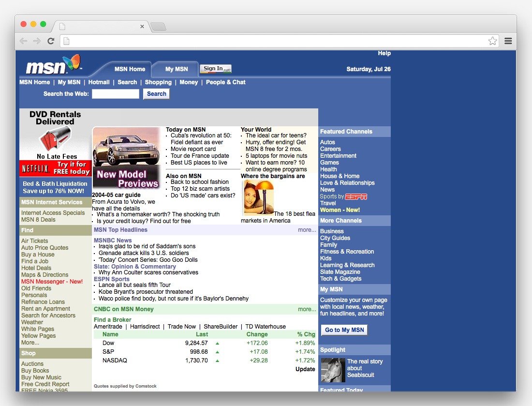Click MSN Messenger - New! link
Screen dimensions: 532x406
coord(52,282)
